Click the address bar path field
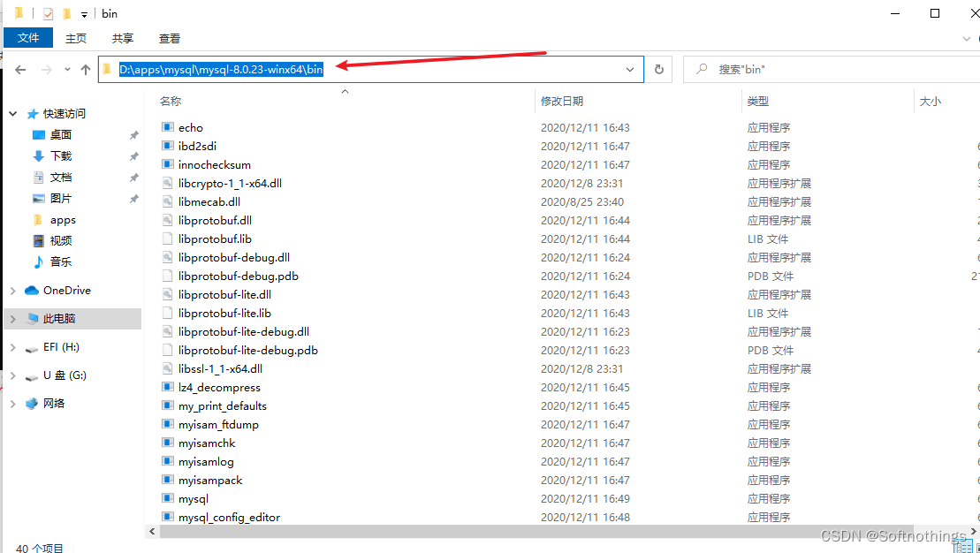The height and width of the screenshot is (553, 980). pos(370,70)
